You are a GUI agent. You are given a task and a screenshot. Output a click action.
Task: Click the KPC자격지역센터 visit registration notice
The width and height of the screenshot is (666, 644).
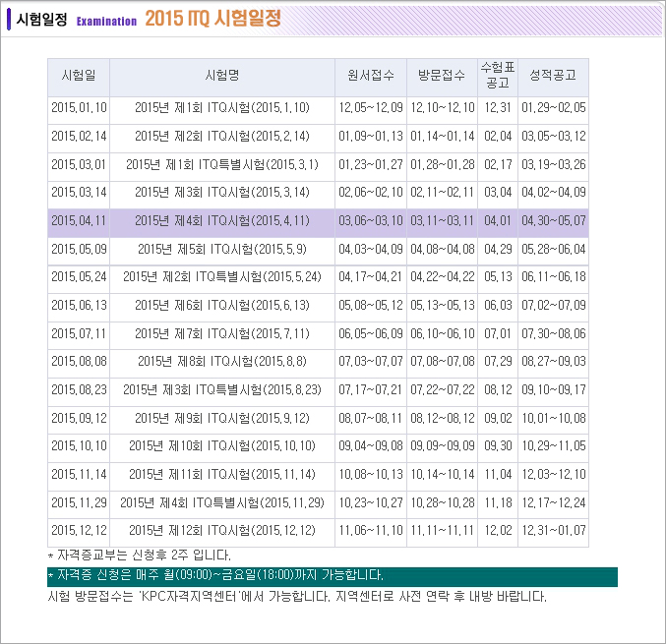[297, 597]
